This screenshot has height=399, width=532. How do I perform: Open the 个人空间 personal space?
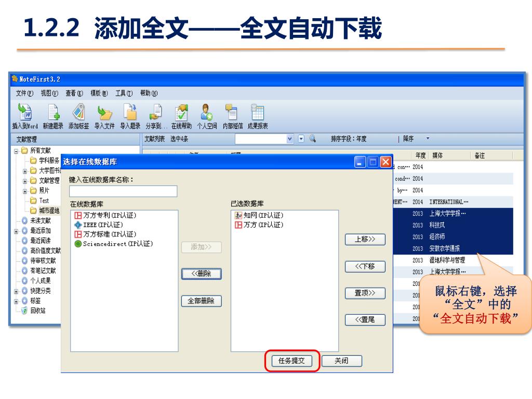[x=207, y=116]
